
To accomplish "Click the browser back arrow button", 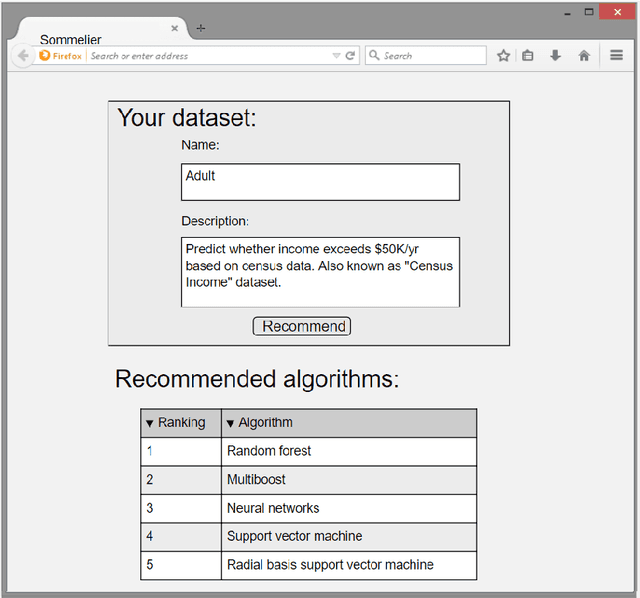I will [x=22, y=56].
